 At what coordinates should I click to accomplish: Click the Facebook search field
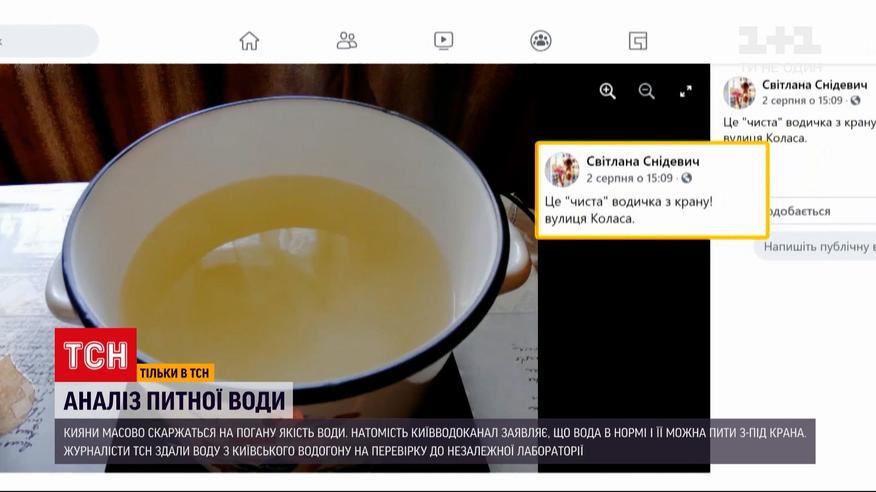tap(48, 41)
